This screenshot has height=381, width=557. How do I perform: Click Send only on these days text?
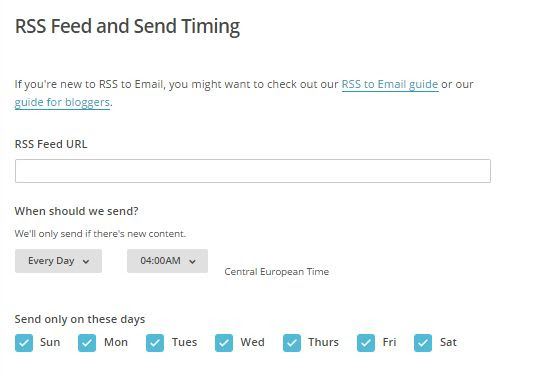click(80, 319)
